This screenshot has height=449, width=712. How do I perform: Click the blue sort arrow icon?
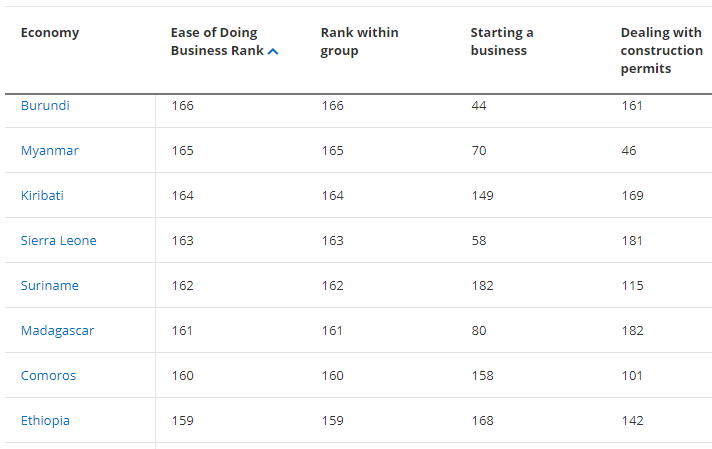tap(273, 52)
